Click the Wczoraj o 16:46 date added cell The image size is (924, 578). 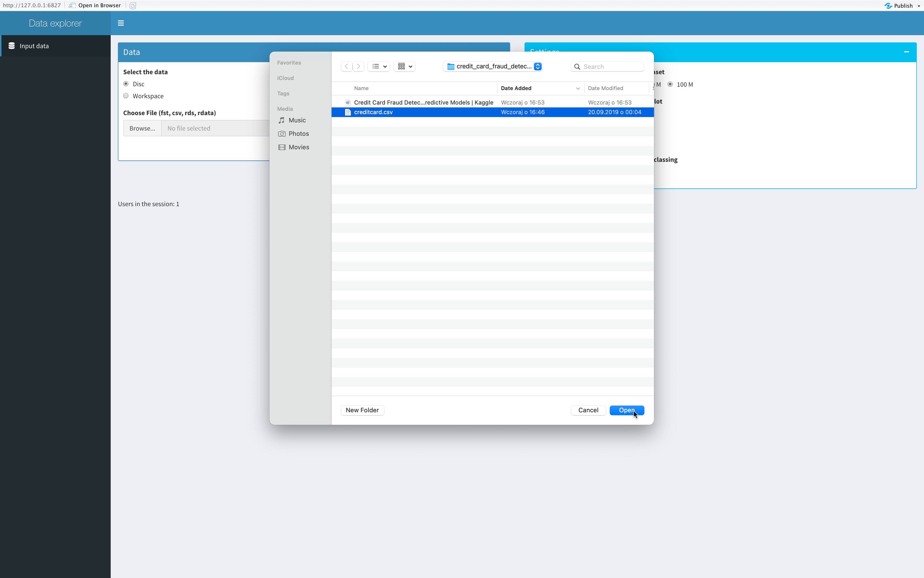[x=523, y=112]
